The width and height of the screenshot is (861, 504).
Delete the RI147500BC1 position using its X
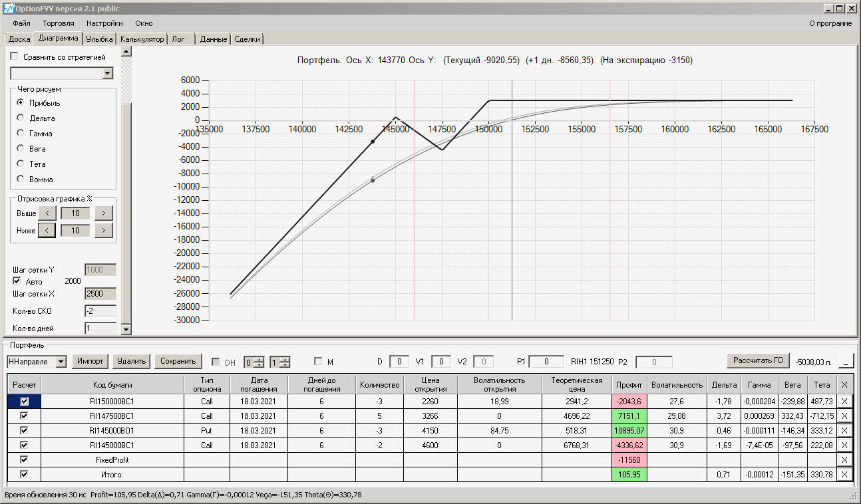[844, 416]
